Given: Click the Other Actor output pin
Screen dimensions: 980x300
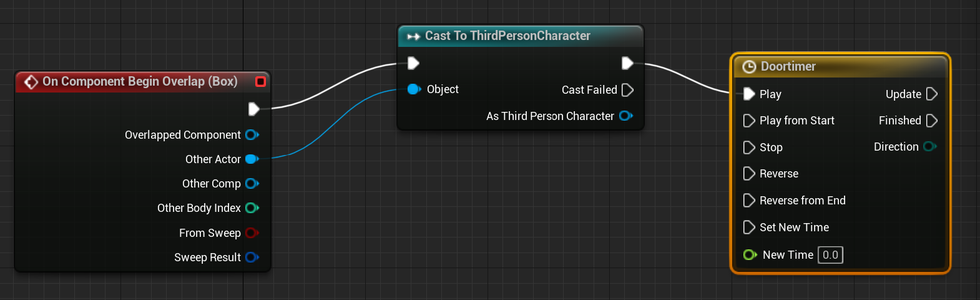Looking at the screenshot, I should click(x=252, y=159).
